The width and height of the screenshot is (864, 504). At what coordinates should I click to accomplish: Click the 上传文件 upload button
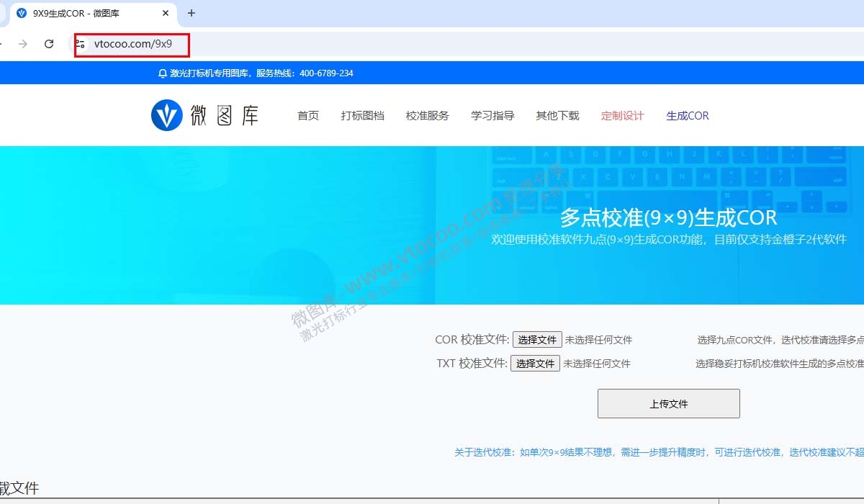[668, 403]
